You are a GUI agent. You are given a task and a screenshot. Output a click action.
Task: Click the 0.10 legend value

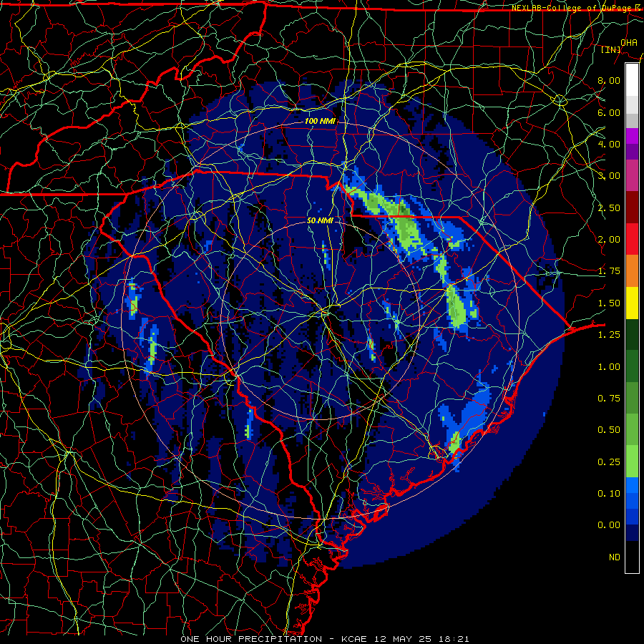pyautogui.click(x=609, y=494)
